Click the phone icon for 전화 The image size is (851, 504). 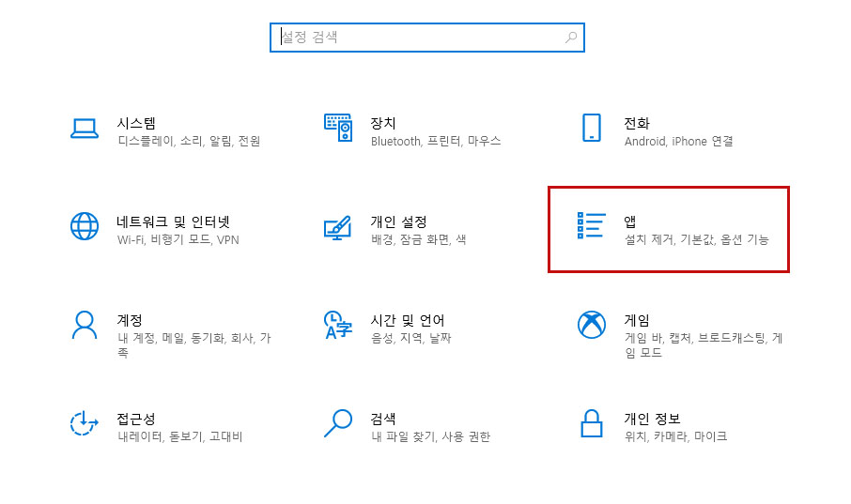(x=591, y=128)
